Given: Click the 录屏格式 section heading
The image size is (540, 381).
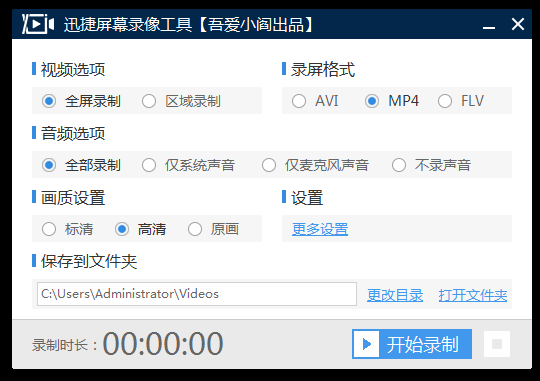Looking at the screenshot, I should [x=323, y=69].
